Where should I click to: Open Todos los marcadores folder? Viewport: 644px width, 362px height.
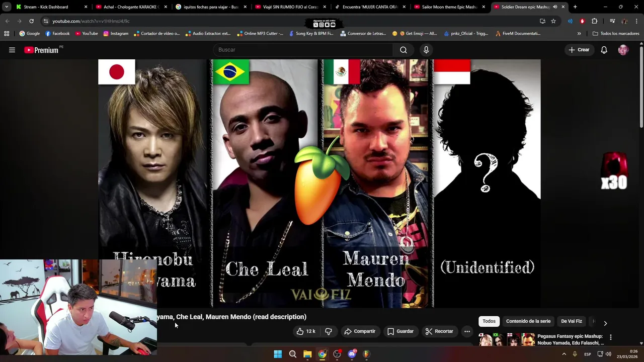pyautogui.click(x=616, y=34)
